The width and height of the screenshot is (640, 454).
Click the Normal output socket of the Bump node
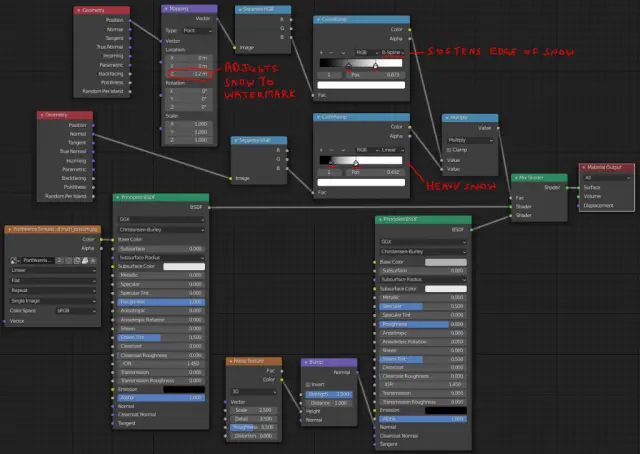point(357,372)
